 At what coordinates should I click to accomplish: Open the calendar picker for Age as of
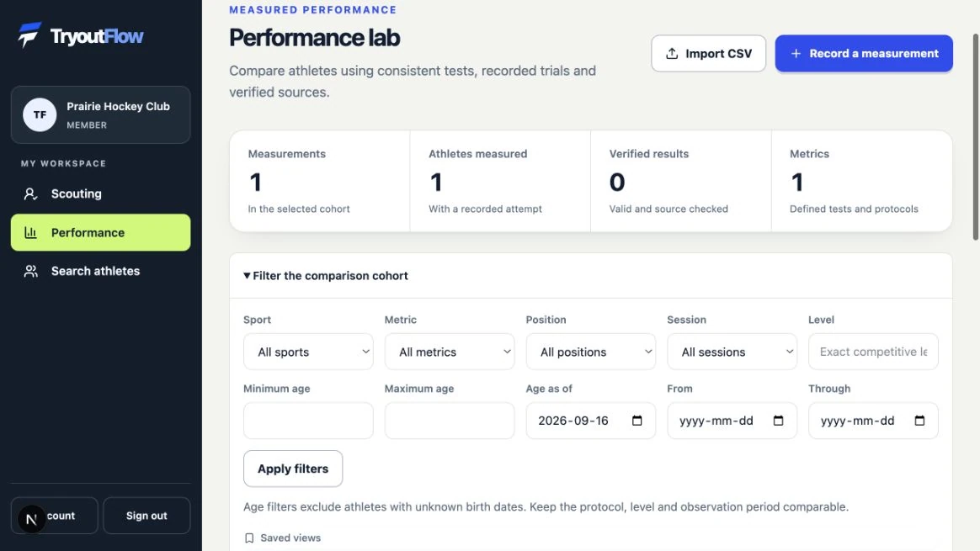click(x=636, y=421)
